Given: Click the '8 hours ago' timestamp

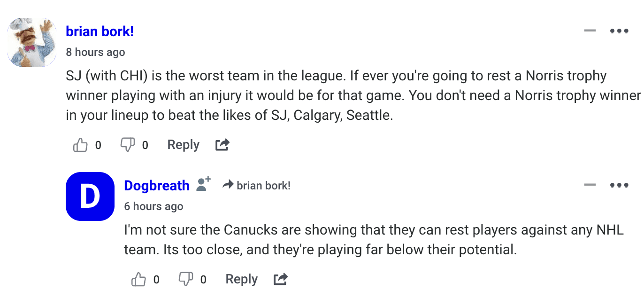Looking at the screenshot, I should pos(95,52).
